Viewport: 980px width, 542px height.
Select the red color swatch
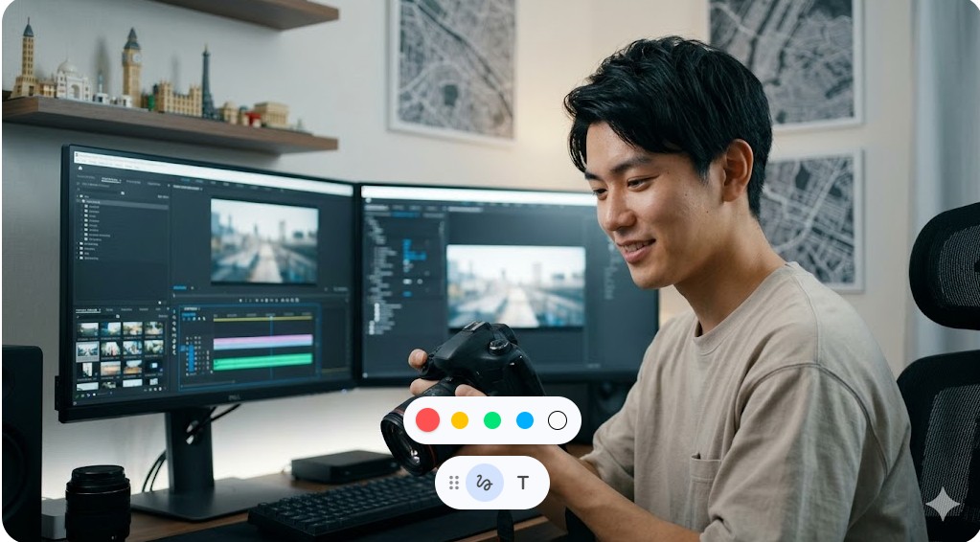[x=427, y=420]
